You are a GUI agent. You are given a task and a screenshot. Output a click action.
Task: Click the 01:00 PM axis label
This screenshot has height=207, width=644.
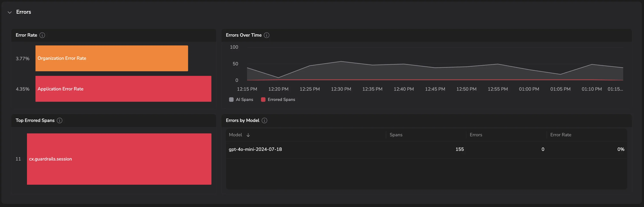[x=529, y=89]
